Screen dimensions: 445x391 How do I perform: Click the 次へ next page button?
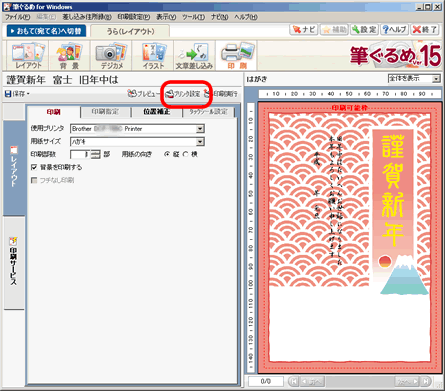pos(407,381)
